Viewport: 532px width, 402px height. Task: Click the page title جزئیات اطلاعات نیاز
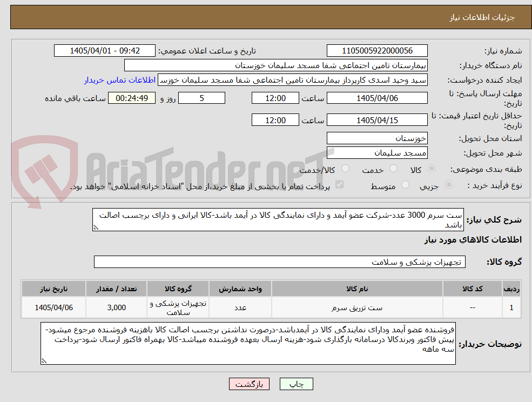[x=482, y=17]
